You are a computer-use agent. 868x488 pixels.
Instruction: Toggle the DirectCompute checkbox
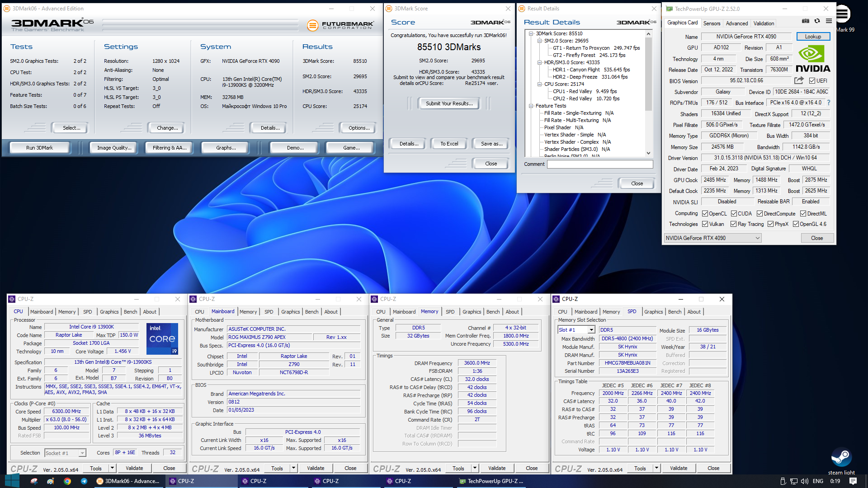click(760, 214)
